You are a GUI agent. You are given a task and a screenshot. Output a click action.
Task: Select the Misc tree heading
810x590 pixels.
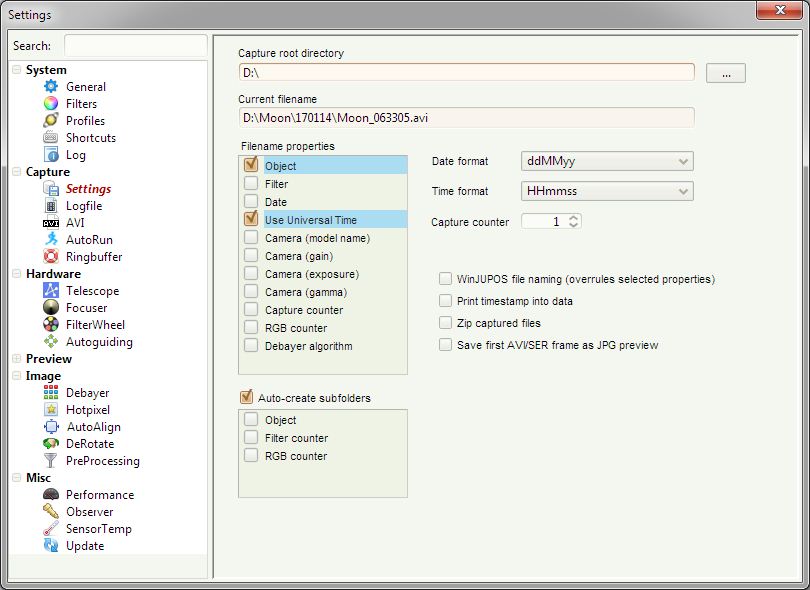coord(39,478)
